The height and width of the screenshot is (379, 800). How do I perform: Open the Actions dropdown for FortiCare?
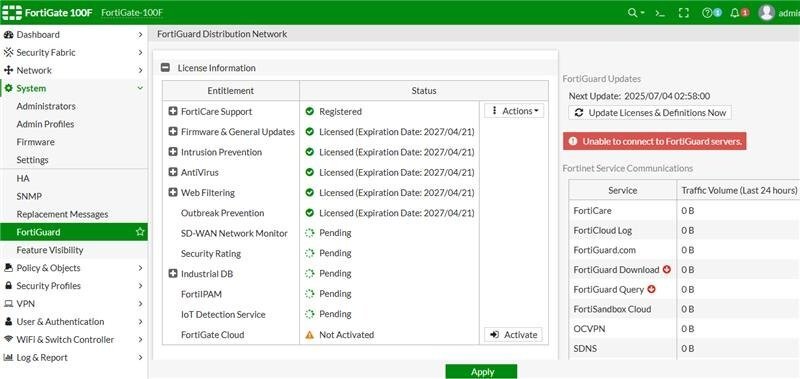[514, 111]
